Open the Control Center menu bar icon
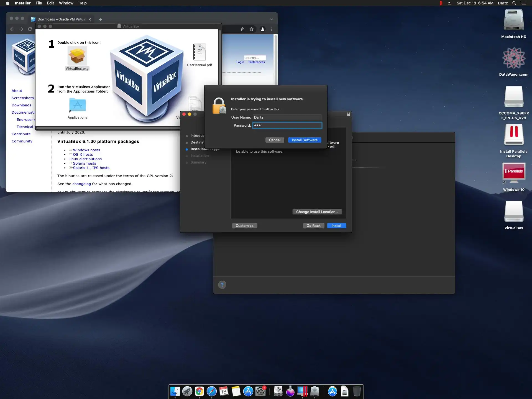The height and width of the screenshot is (399, 532). [523, 3]
